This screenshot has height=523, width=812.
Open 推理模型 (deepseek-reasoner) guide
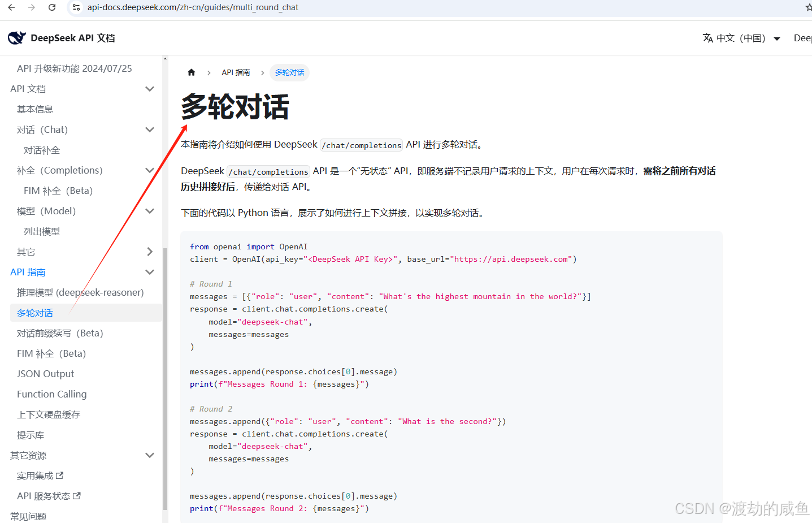click(80, 292)
